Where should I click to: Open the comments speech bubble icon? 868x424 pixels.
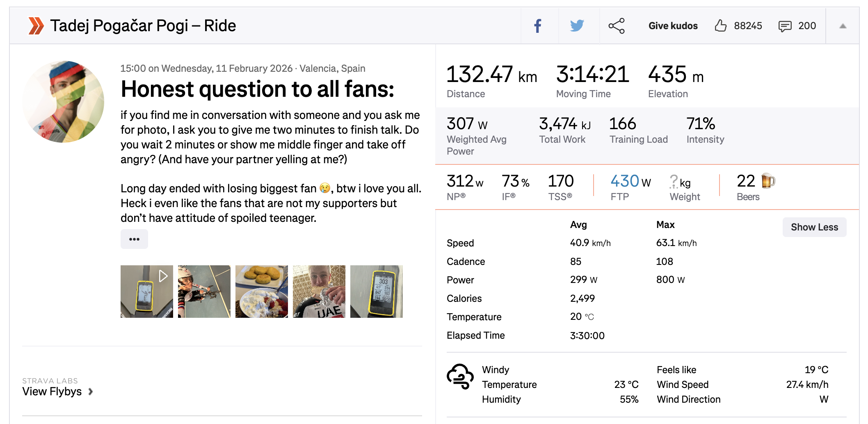point(785,26)
